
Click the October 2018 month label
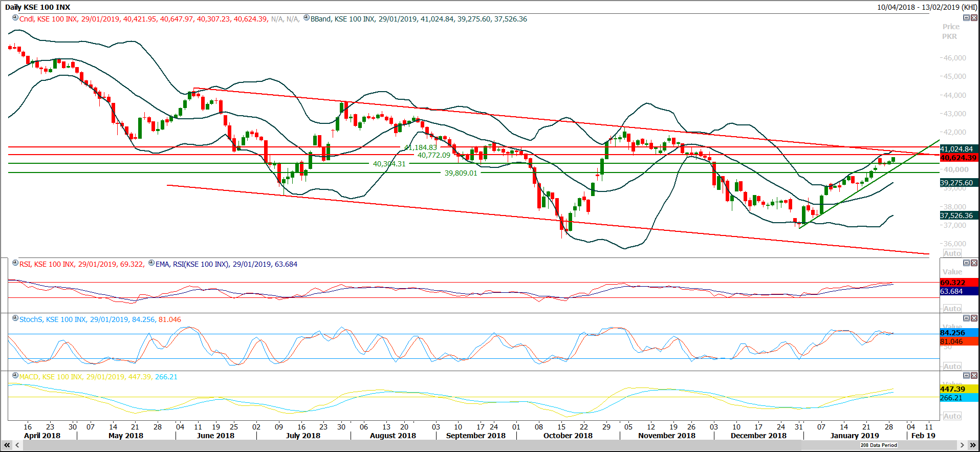568,436
